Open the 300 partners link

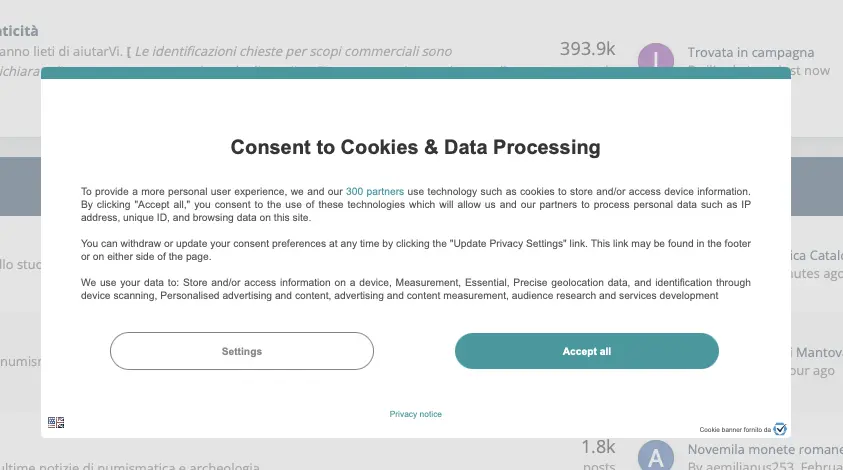[375, 191]
